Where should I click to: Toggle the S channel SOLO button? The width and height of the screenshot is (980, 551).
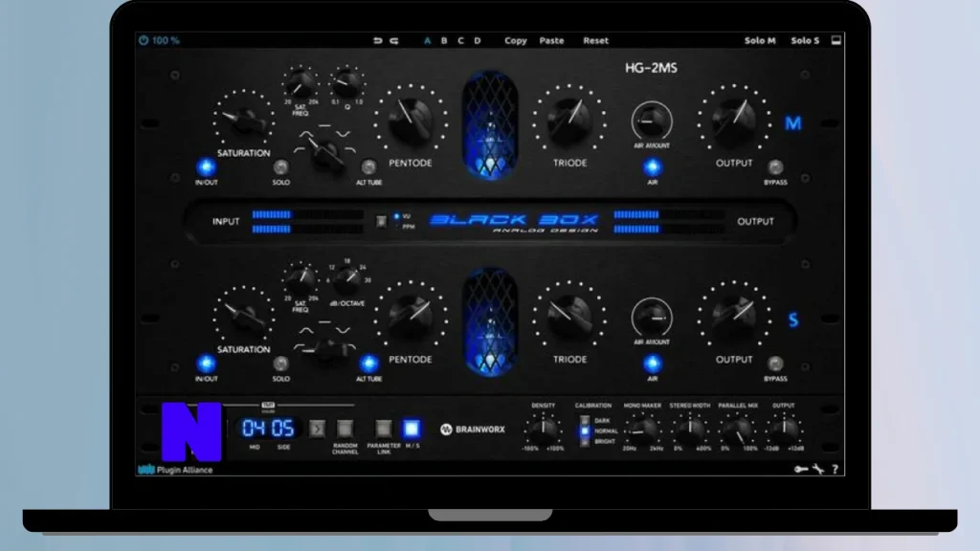(280, 364)
